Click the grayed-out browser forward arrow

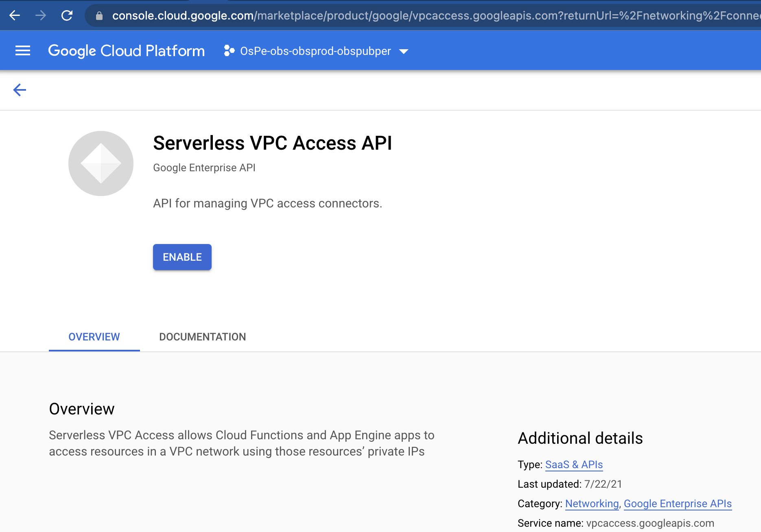(40, 15)
